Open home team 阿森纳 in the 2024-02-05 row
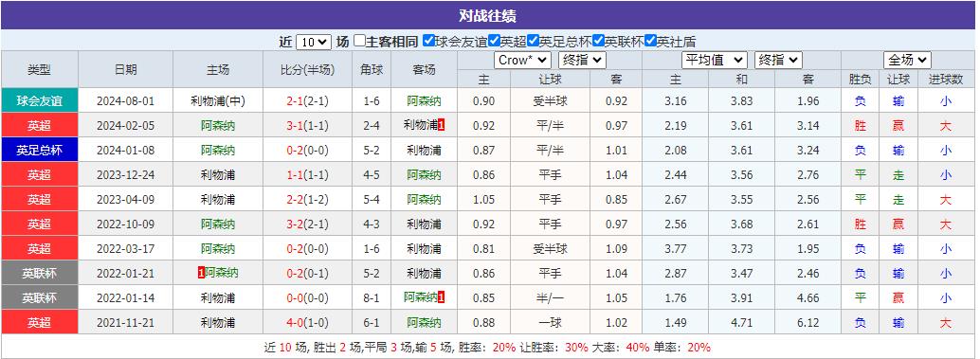Image resolution: width=980 pixels, height=359 pixels. (217, 125)
